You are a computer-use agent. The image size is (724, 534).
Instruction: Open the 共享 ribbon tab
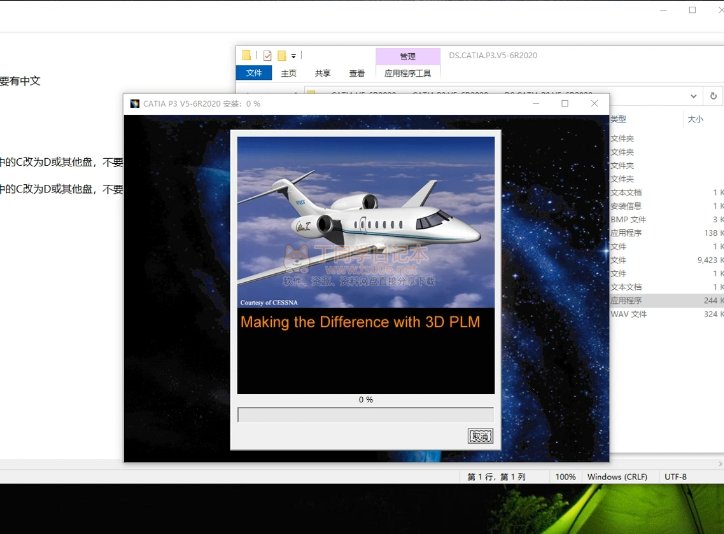tap(322, 73)
